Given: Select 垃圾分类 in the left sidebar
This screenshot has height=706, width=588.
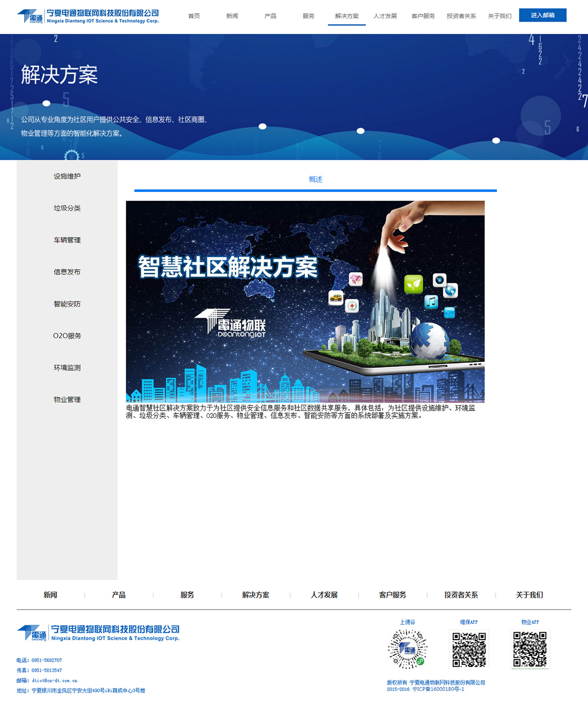Looking at the screenshot, I should (67, 208).
